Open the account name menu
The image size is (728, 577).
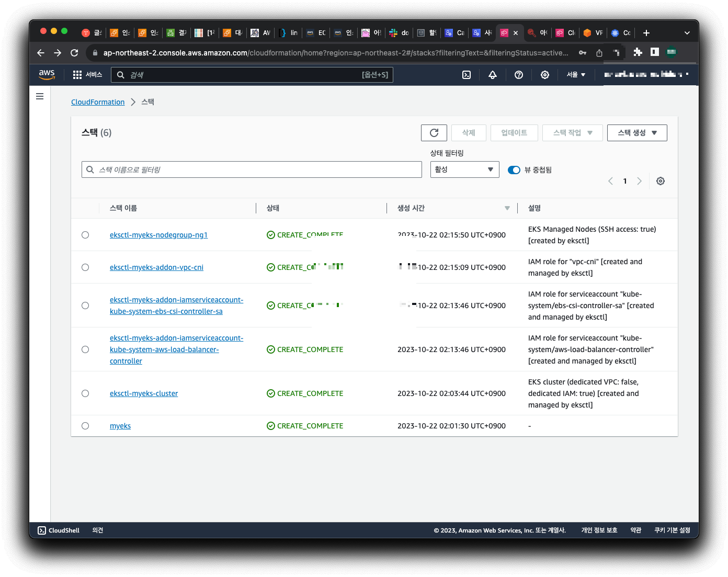(x=646, y=75)
